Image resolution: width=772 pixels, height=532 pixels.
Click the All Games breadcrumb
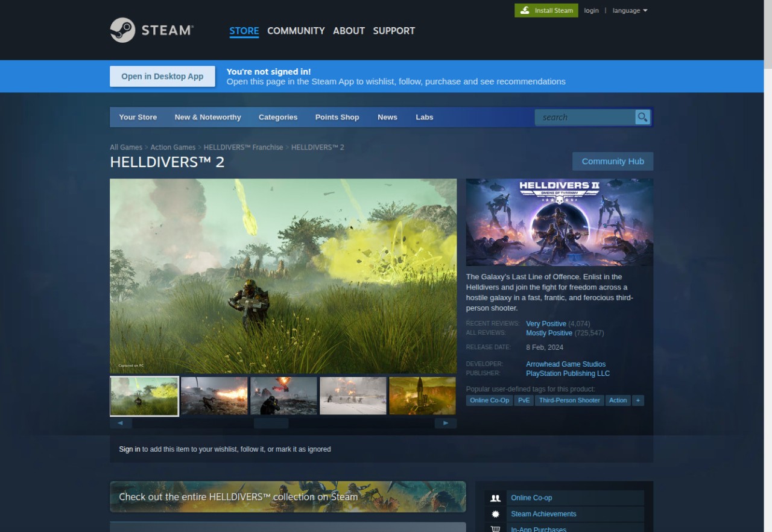[126, 147]
